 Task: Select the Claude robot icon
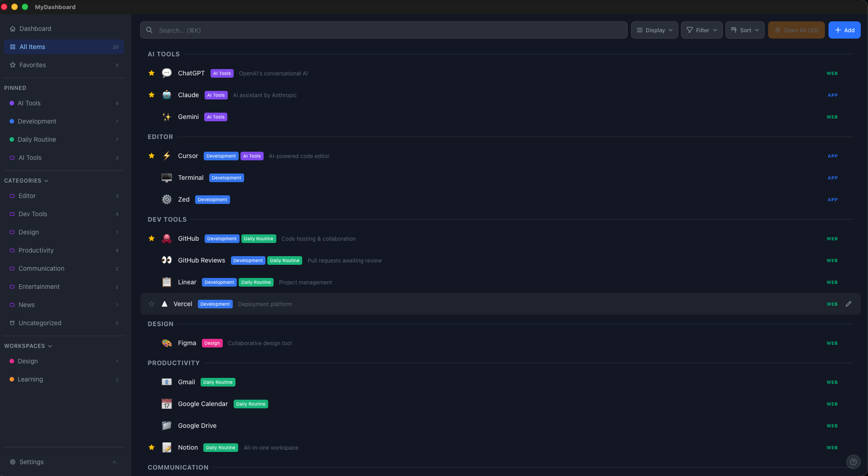coord(167,95)
